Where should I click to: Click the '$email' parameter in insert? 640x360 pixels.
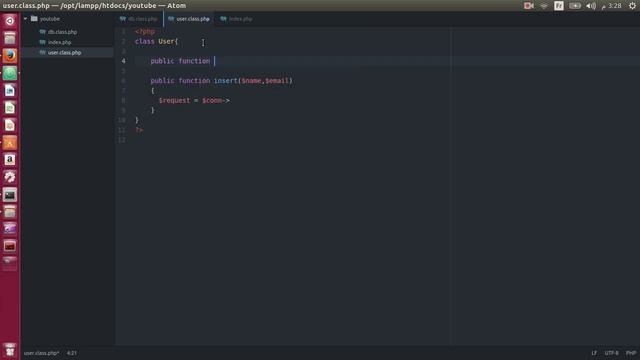coord(277,81)
